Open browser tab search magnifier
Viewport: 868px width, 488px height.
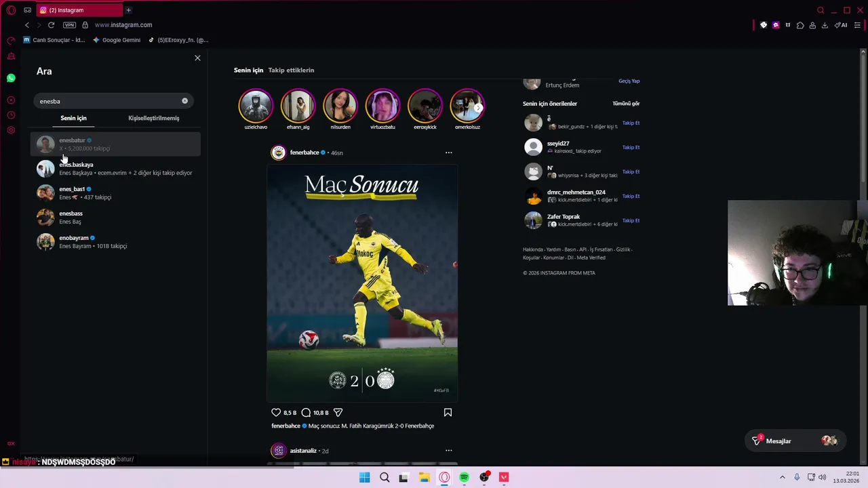(821, 10)
